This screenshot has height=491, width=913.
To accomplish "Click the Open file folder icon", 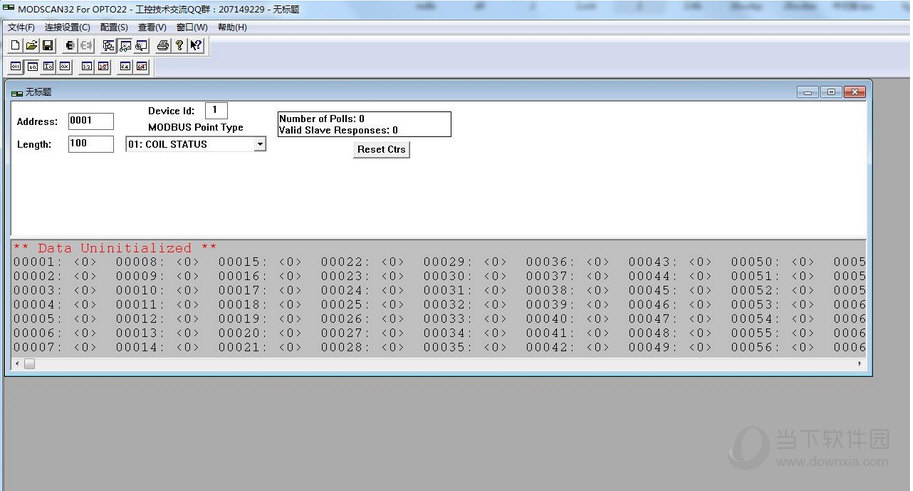I will click(x=31, y=46).
